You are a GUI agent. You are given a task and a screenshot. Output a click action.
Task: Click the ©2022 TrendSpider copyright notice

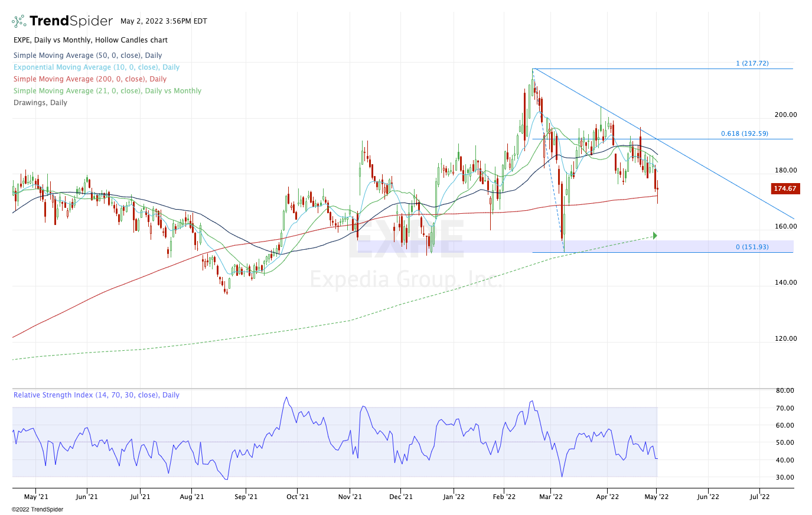point(37,509)
